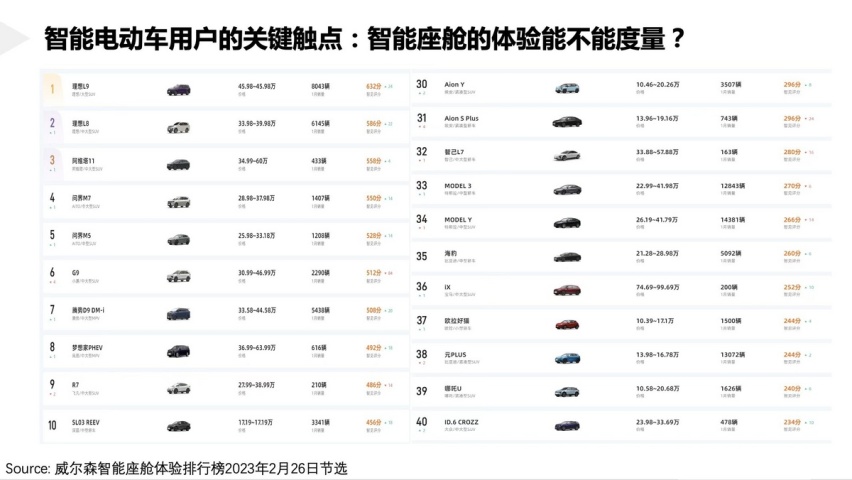The image size is (852, 480).
Task: Select the model name 理想L8
Action: pyautogui.click(x=80, y=123)
